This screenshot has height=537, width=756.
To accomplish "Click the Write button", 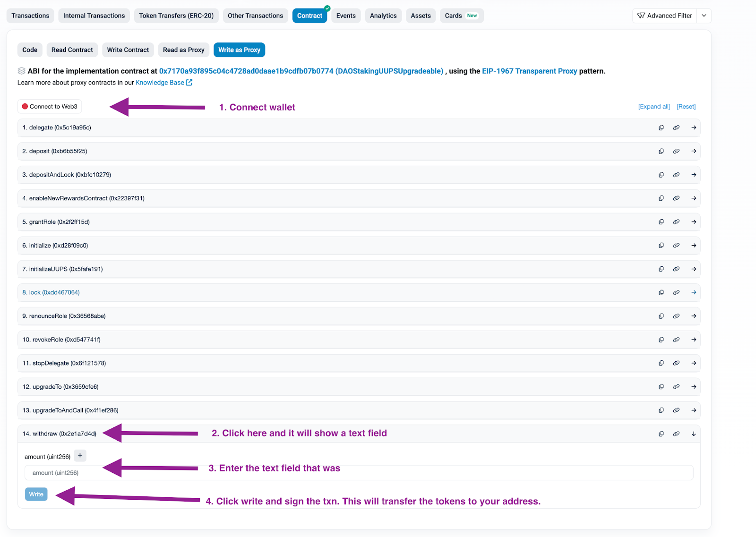I will [36, 494].
